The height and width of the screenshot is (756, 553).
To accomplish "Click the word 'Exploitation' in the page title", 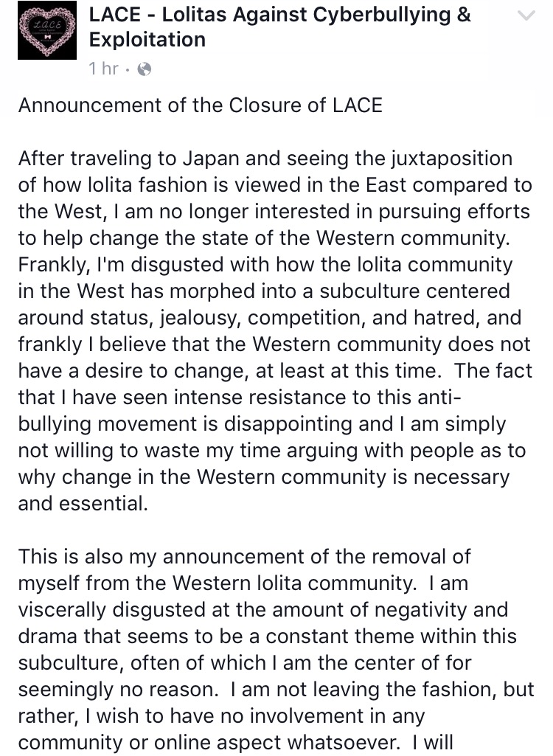I will [x=147, y=40].
